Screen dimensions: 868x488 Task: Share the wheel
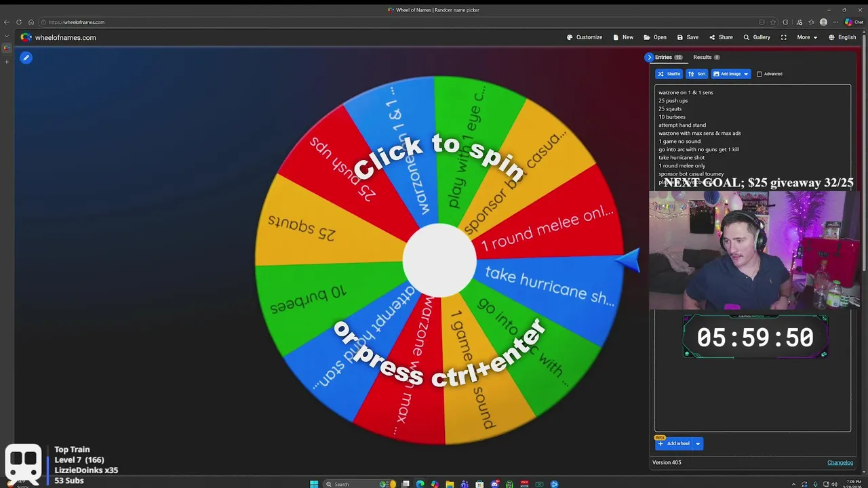click(721, 37)
